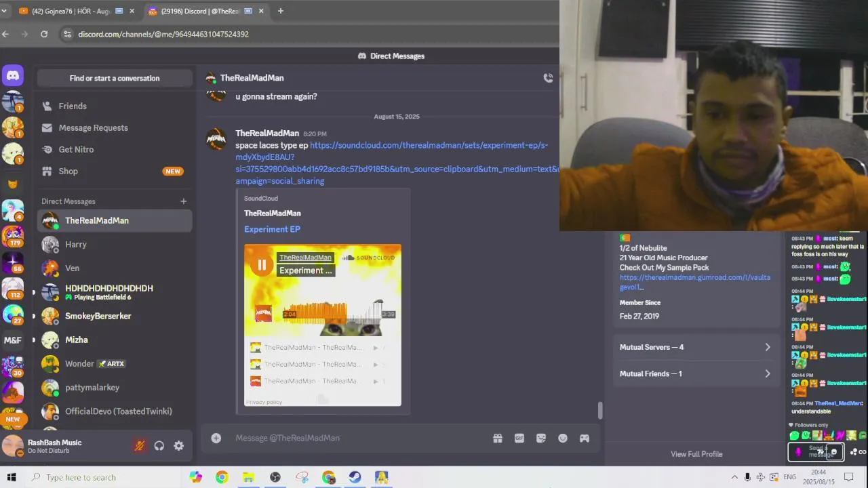
Task: Open Steam from the taskbar
Action: click(355, 477)
